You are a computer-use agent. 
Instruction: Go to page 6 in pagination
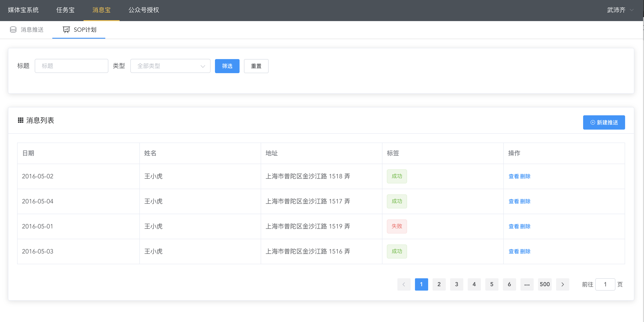coord(509,284)
